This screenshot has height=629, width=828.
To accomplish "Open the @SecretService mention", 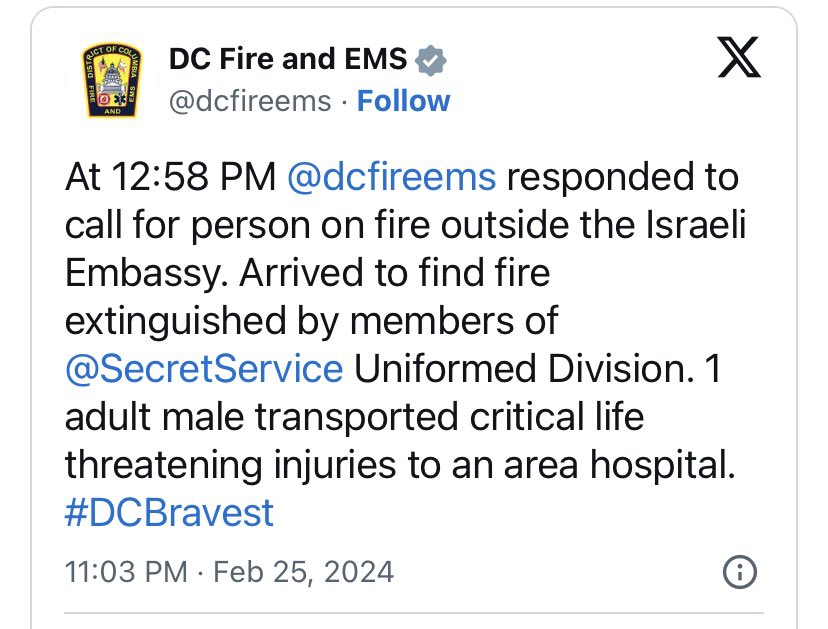I will (204, 368).
